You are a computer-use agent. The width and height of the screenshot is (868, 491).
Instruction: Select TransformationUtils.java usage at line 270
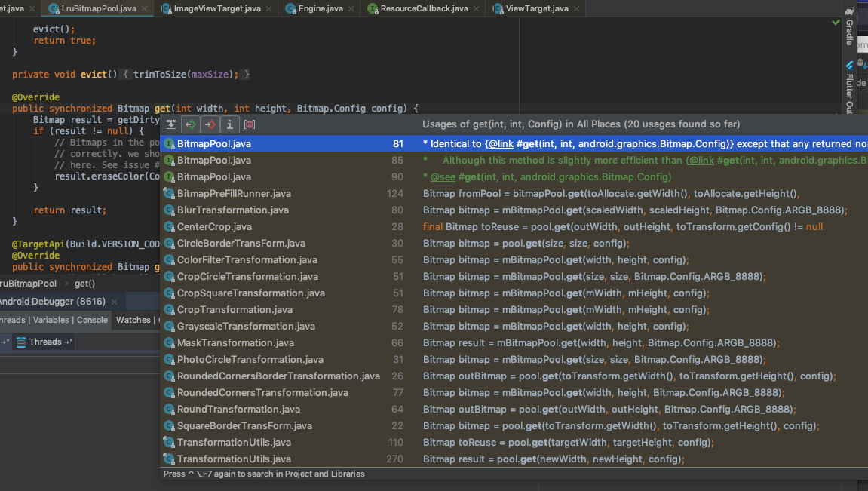pyautogui.click(x=234, y=459)
